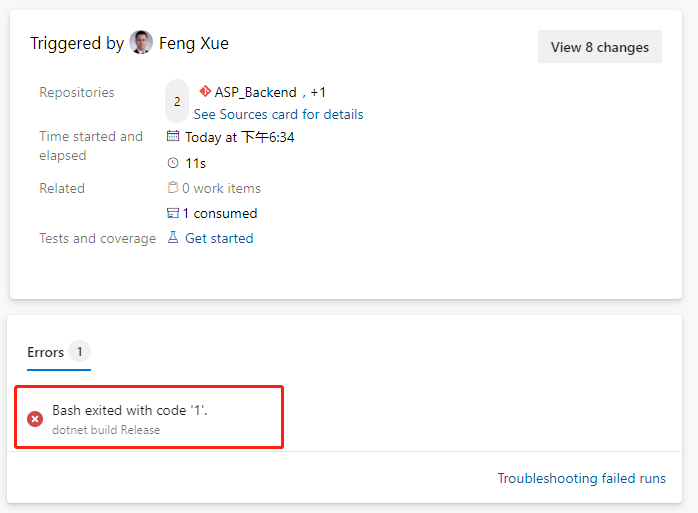Click the red error icon for Bash failure
The width and height of the screenshot is (698, 513).
coord(35,419)
